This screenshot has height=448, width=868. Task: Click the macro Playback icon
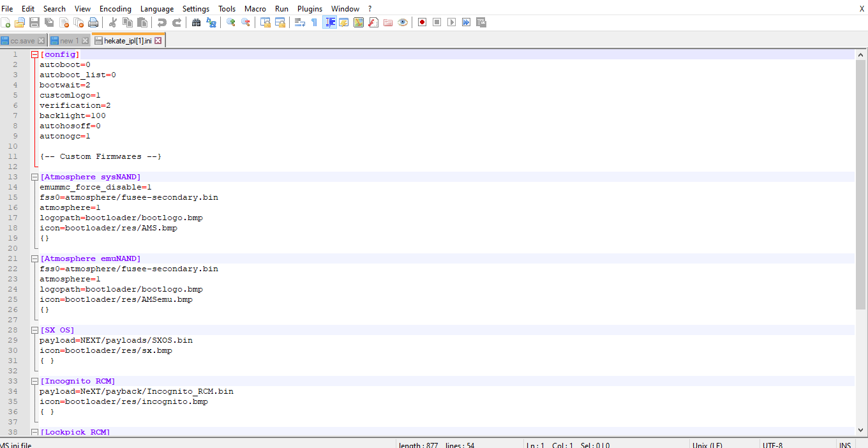coord(452,22)
